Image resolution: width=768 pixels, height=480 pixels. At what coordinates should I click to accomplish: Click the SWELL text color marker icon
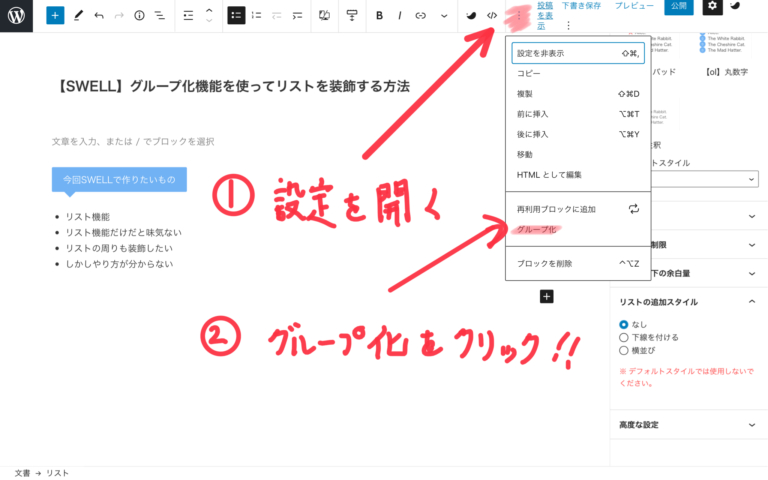(324, 16)
